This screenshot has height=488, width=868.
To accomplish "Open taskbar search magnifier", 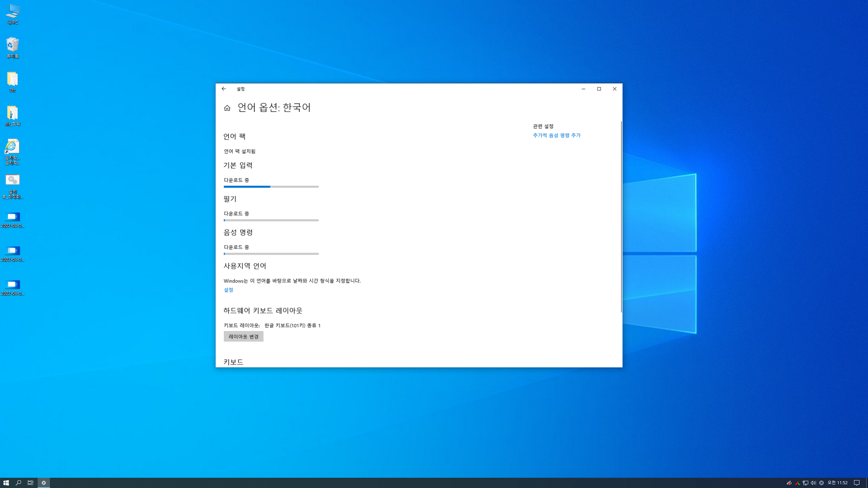I will click(18, 483).
